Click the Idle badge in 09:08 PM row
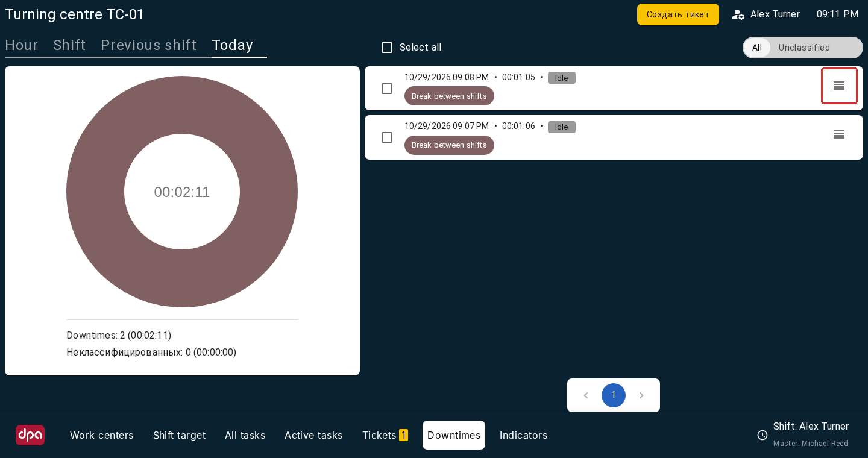The image size is (868, 458). pos(562,78)
